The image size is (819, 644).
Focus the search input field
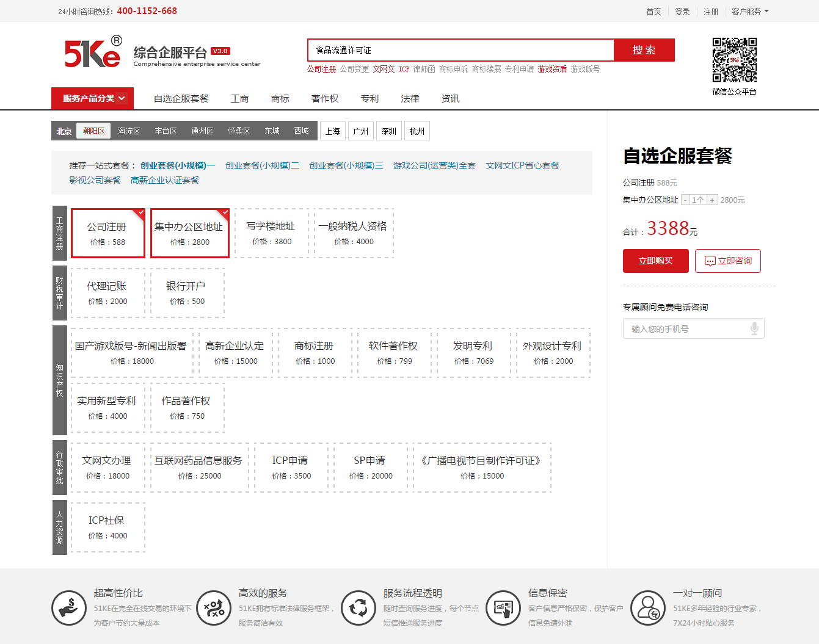click(x=461, y=50)
